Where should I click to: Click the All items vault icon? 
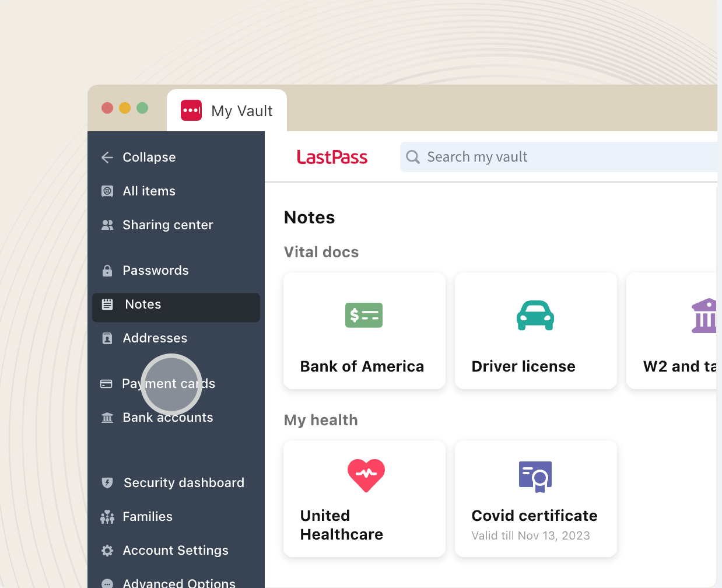(x=107, y=191)
